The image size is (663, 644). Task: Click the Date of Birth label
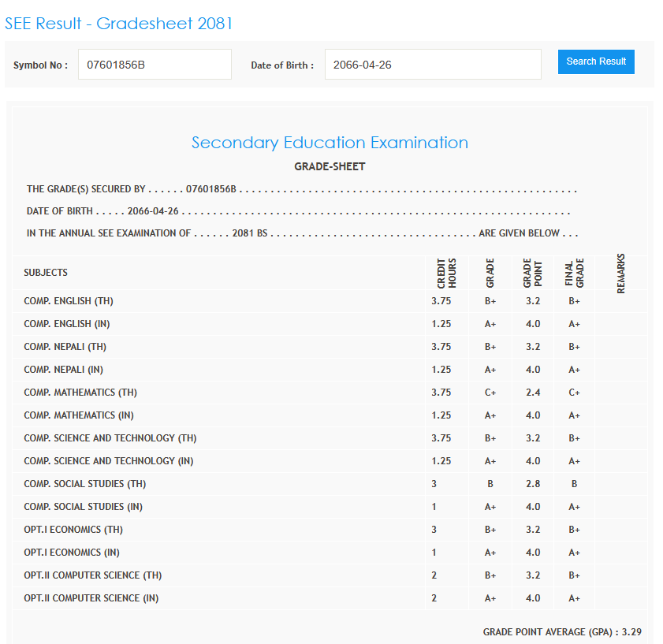tap(282, 65)
